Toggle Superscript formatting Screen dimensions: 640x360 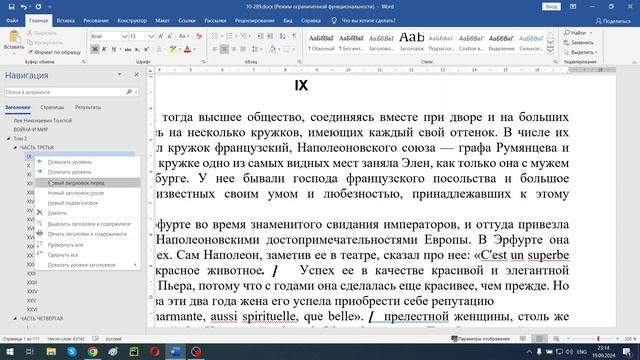pos(146,49)
